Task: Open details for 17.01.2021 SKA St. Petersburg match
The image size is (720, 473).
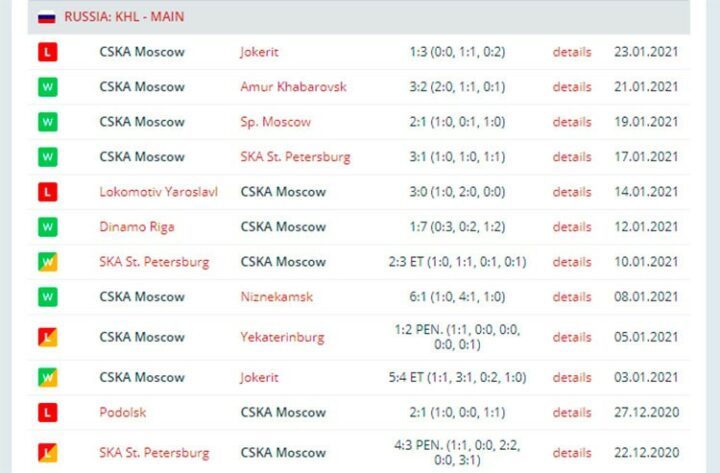Action: click(x=572, y=157)
